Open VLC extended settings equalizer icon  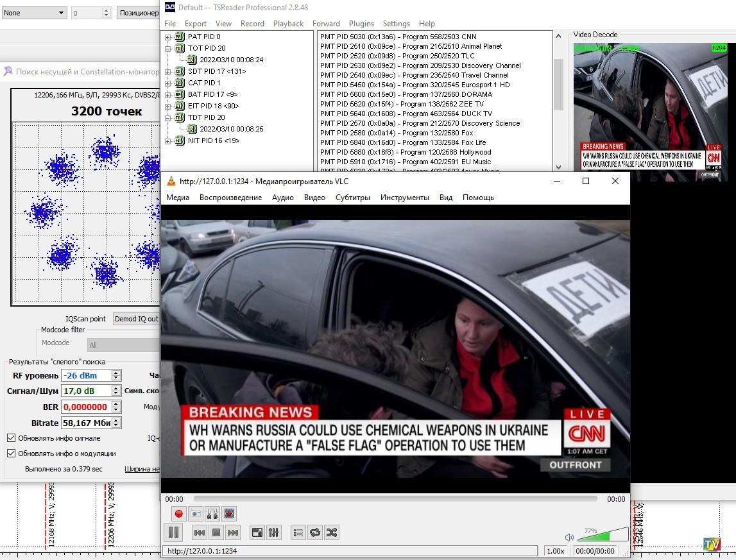pos(274,532)
